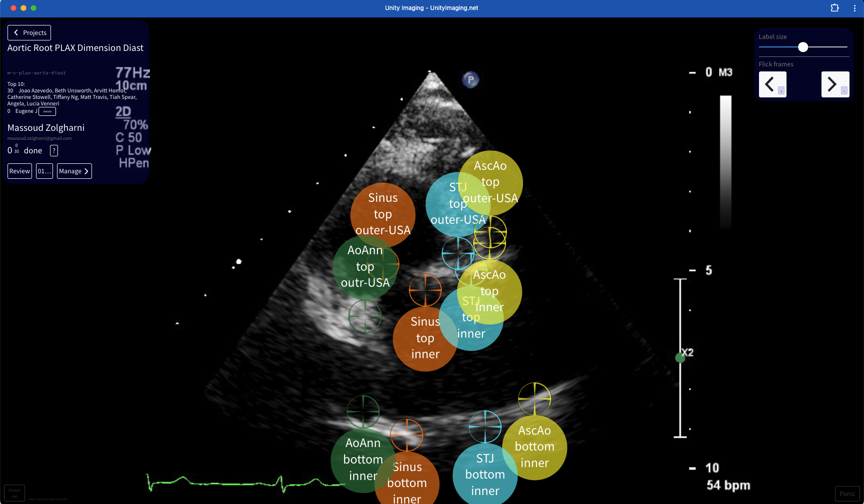Click the '54 bpm' heart rate readout
This screenshot has width=864, height=504.
728,486
